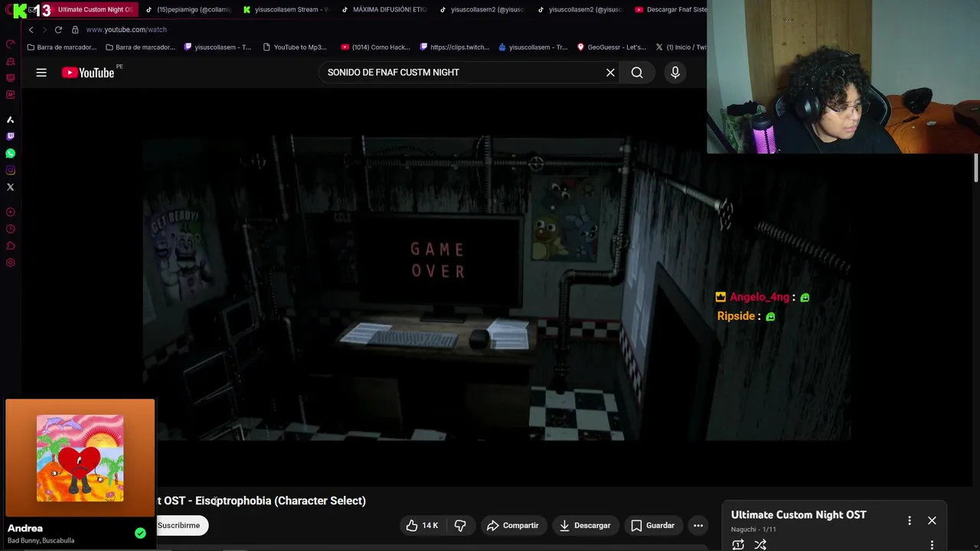Open the sidebar player icon

point(10,212)
